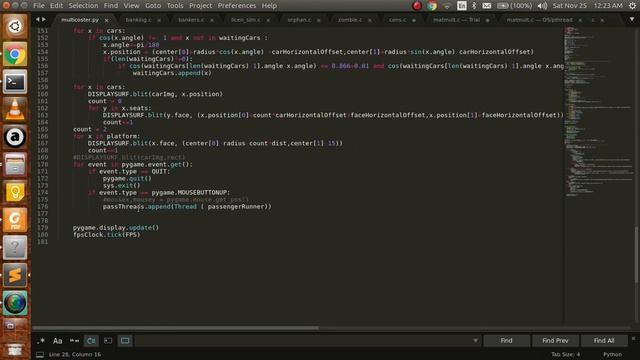Viewport: 640px width, 360px height.
Task: Switch to the matmult.c — OS/pthread tab
Action: tap(540, 20)
